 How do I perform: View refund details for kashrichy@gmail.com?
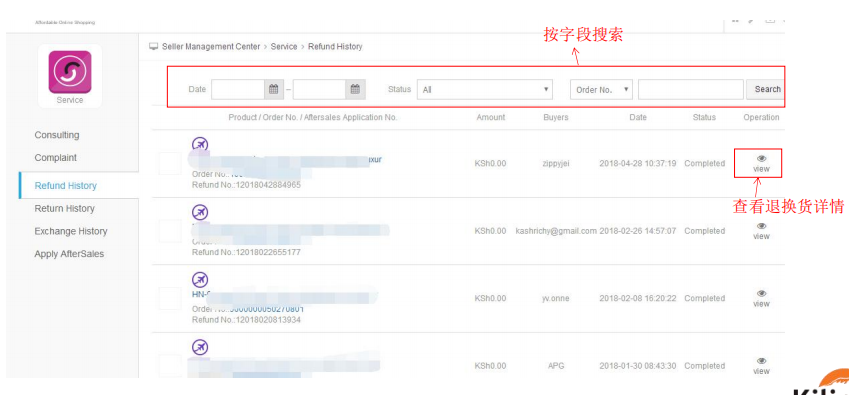pos(761,231)
